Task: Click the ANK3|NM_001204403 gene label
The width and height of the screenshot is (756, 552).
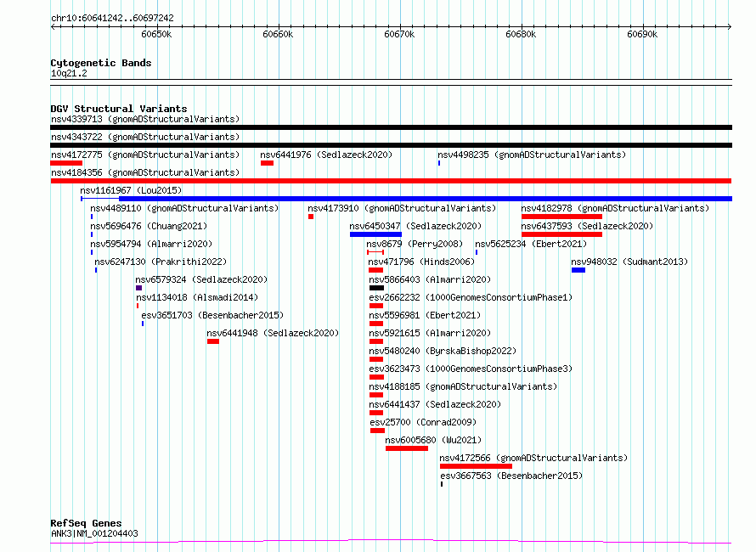Action: [x=94, y=533]
